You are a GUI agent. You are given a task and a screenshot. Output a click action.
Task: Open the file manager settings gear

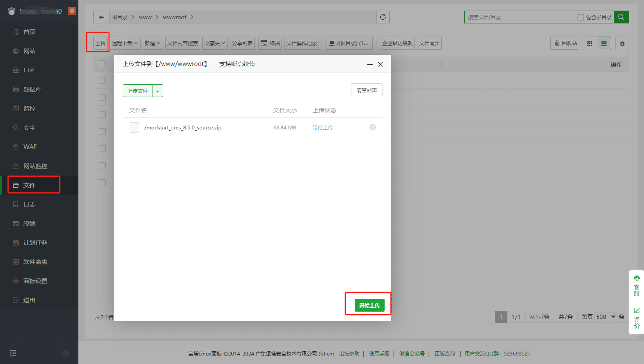click(x=622, y=43)
